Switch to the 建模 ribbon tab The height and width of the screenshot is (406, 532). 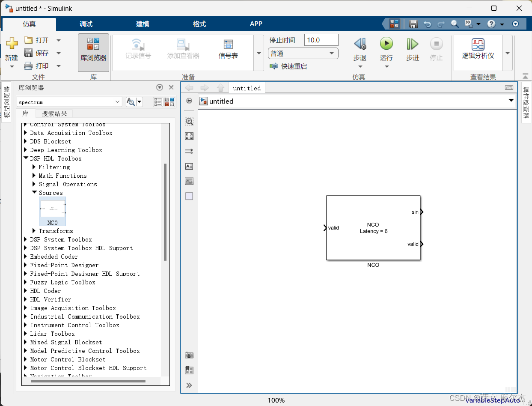[x=142, y=24]
